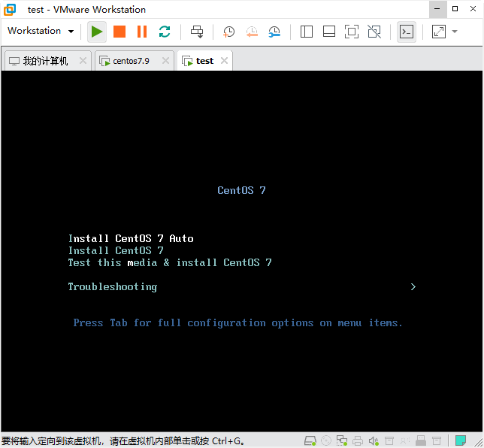
Task: Click the first box device icon after sound
Action: (389, 440)
